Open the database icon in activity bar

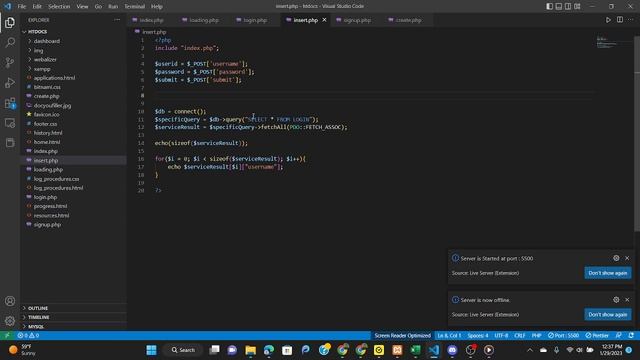(10, 142)
